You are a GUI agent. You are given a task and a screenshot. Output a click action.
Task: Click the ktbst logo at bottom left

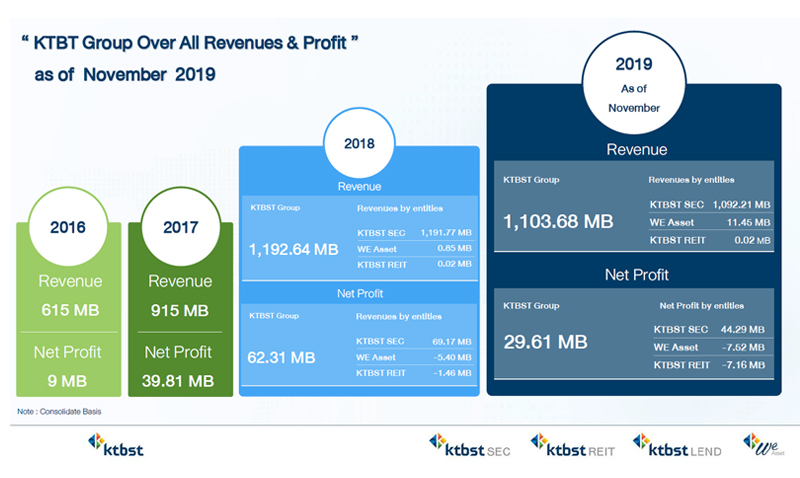pyautogui.click(x=116, y=445)
